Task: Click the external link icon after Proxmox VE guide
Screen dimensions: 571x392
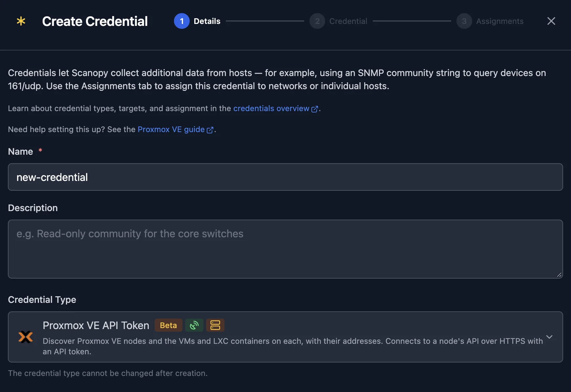Action: (x=210, y=130)
